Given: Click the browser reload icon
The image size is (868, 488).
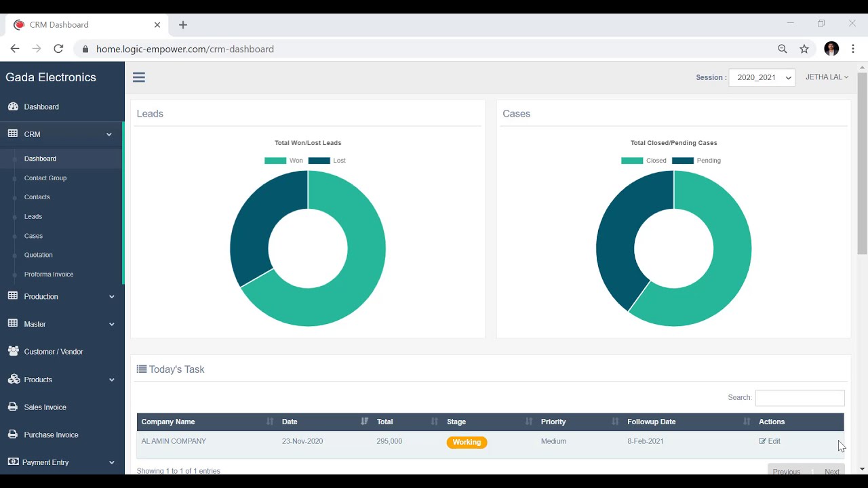Looking at the screenshot, I should [x=58, y=49].
